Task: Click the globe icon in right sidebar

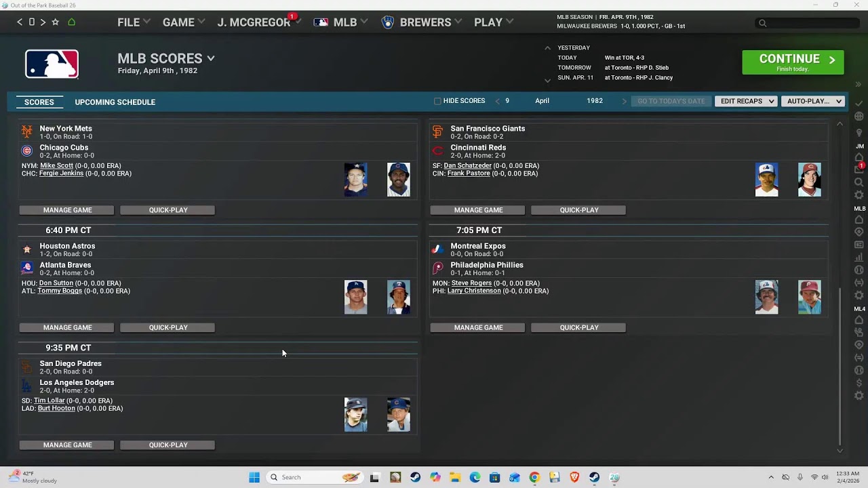Action: click(859, 117)
